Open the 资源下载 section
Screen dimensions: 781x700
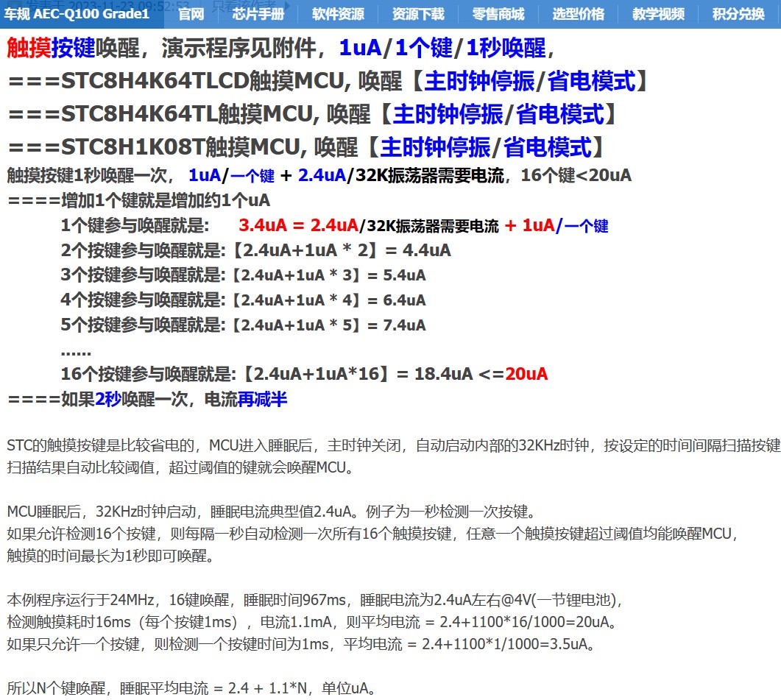(418, 14)
